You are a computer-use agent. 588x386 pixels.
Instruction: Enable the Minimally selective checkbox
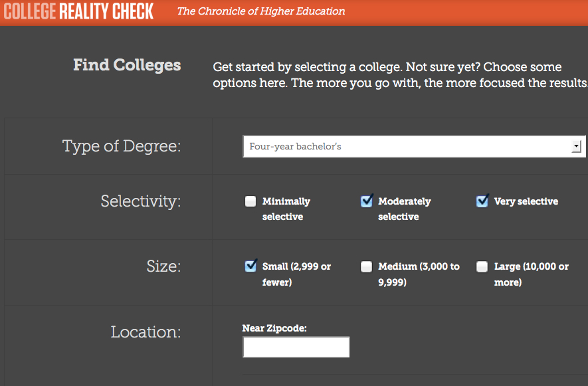click(250, 201)
